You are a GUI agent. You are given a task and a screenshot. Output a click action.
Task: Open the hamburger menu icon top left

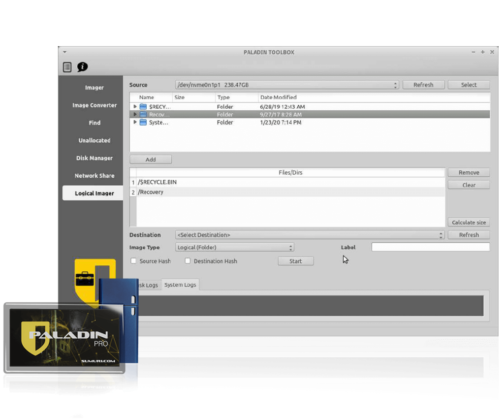click(66, 67)
